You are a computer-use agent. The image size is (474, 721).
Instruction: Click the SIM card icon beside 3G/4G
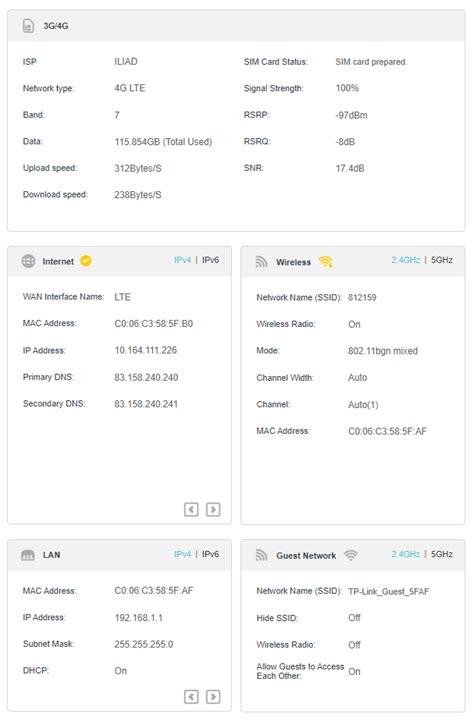click(28, 26)
